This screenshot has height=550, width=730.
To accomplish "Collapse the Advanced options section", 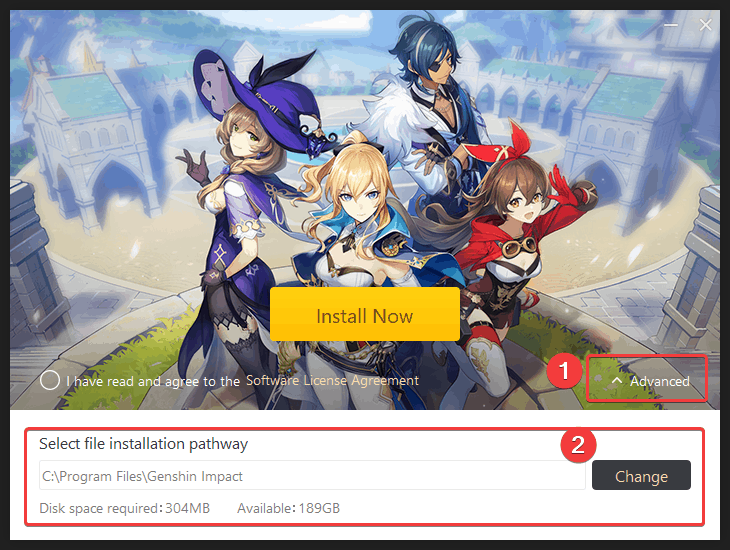I will coord(650,381).
